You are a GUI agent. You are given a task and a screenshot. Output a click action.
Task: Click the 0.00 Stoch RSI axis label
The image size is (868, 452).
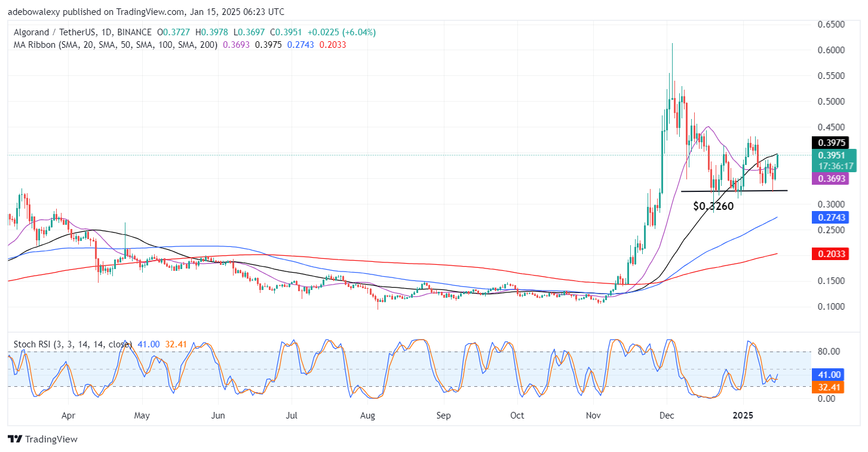coord(826,399)
